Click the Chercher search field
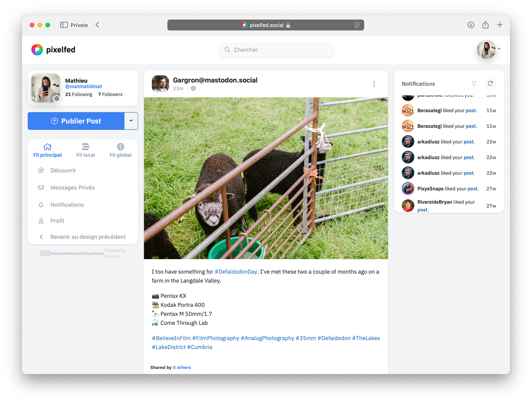The image size is (532, 403). (276, 50)
